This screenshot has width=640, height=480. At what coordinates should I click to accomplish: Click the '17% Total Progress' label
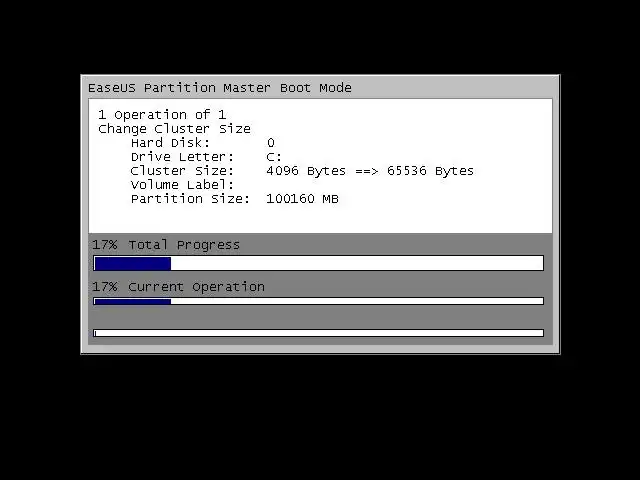tap(166, 245)
